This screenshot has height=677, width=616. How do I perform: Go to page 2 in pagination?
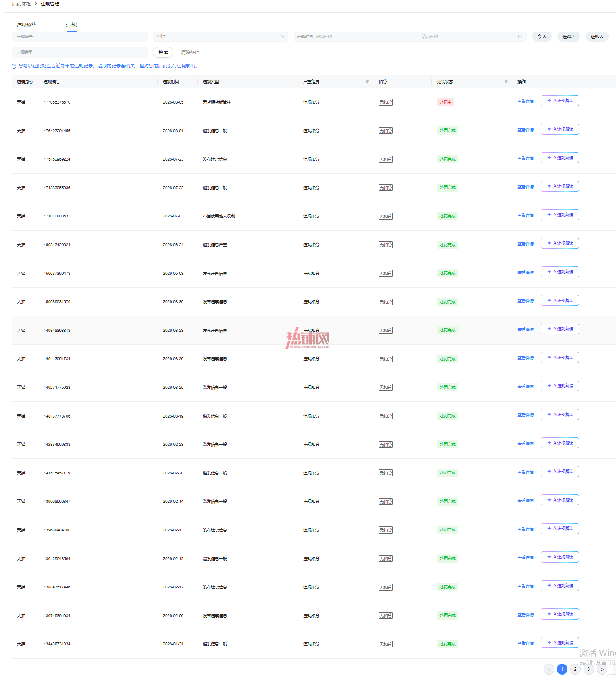point(575,669)
